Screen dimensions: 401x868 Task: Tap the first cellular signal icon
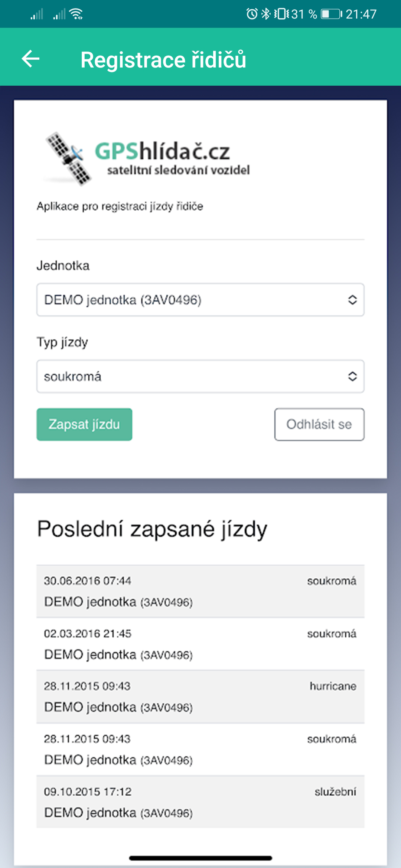tap(37, 14)
